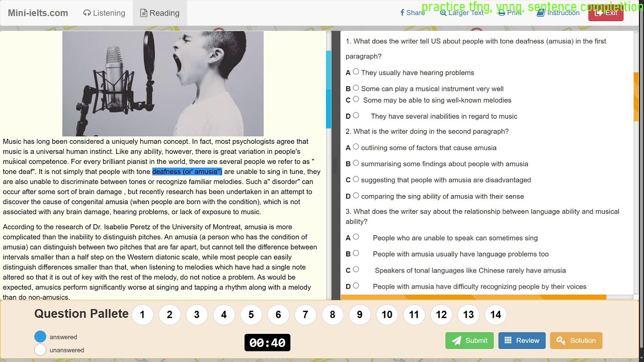Click the green Submit button
Screen dimensions: 644x362
tap(469, 340)
